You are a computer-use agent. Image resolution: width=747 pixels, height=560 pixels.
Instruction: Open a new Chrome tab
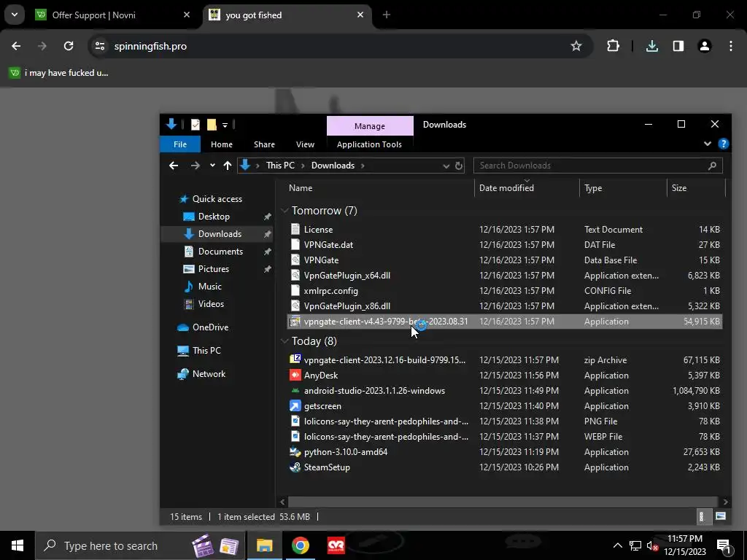tap(387, 15)
